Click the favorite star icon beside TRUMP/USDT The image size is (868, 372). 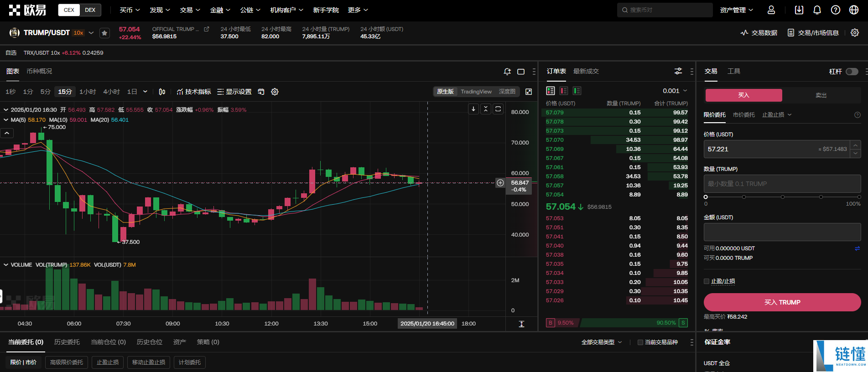click(x=104, y=33)
